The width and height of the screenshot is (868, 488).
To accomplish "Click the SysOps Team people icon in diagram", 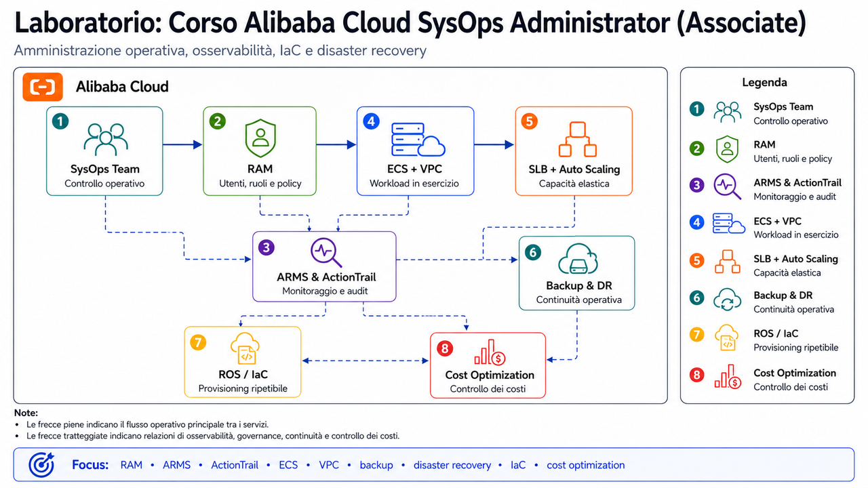I will [105, 140].
